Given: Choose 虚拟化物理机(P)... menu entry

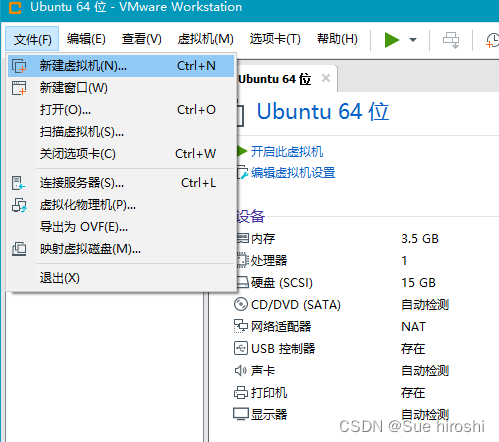Looking at the screenshot, I should point(121,205).
